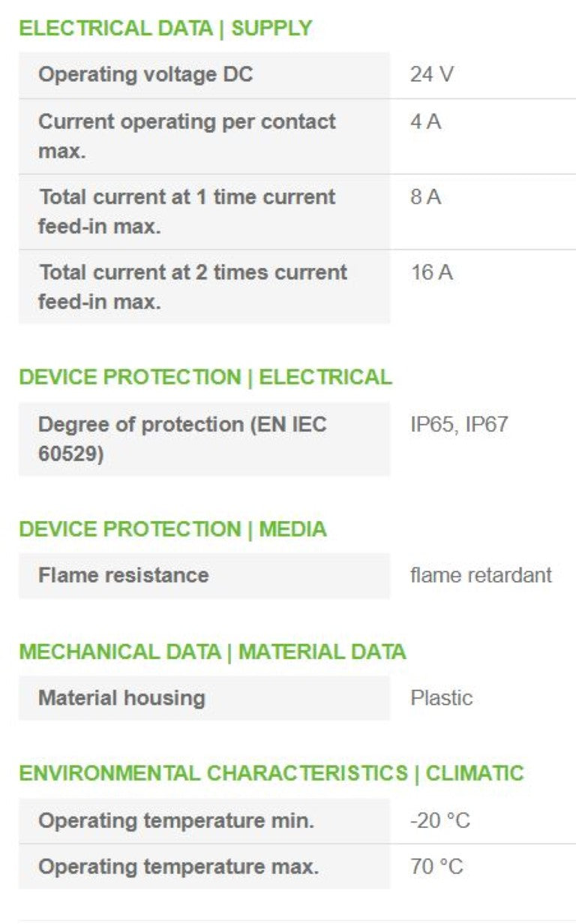Click the 70 °C maximum temperature value
Viewport: 576px width, 924px height.
coord(436,867)
